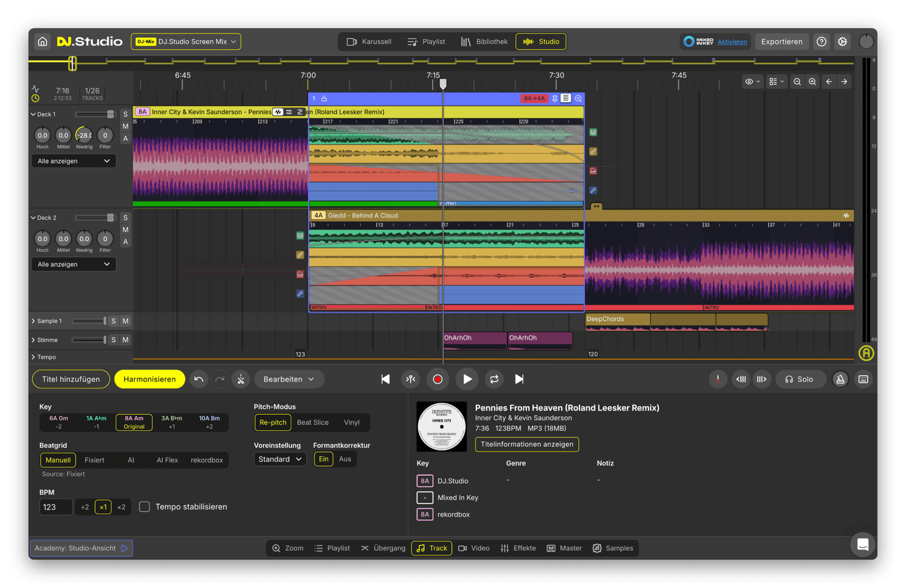907x588 pixels.
Task: Open the eye visibility options dropdown
Action: pos(753,82)
